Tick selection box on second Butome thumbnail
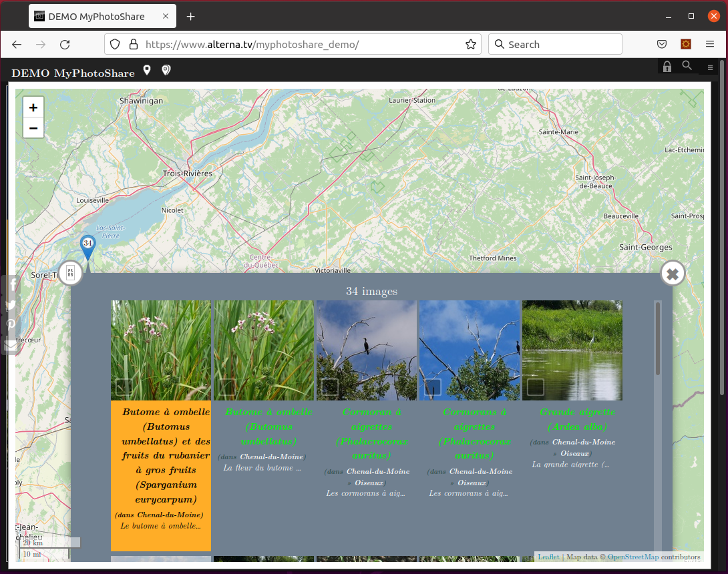728x574 pixels. coord(227,387)
